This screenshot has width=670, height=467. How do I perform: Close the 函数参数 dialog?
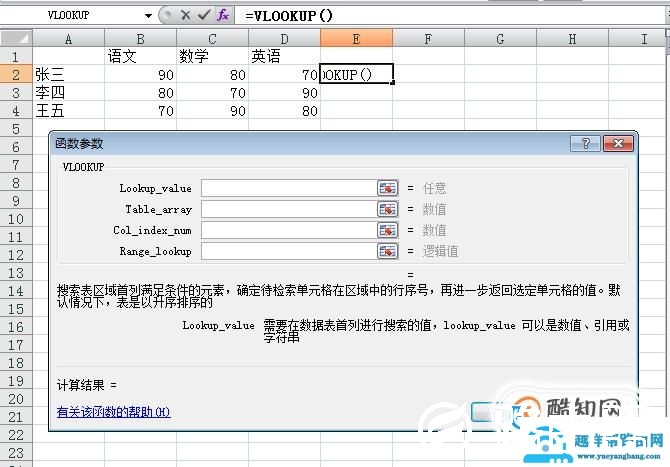point(618,144)
